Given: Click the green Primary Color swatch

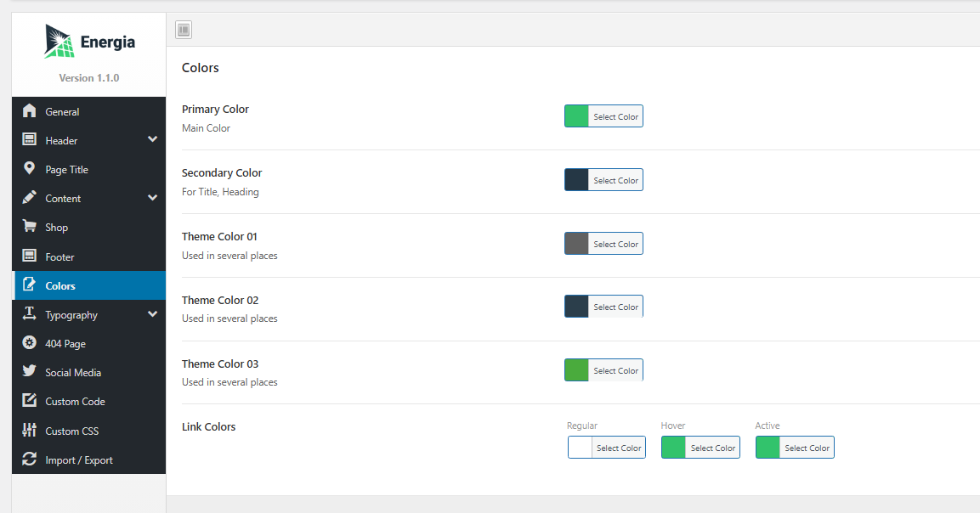Looking at the screenshot, I should pos(577,116).
